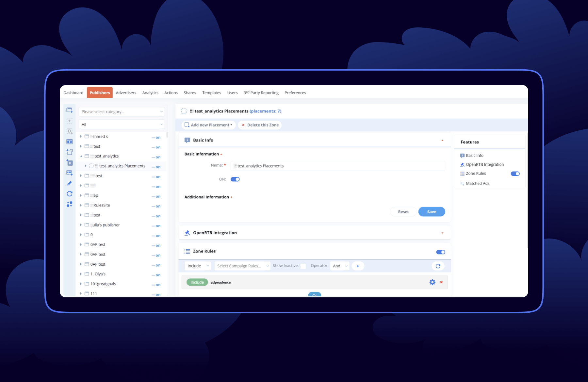
Task: Disable the Zone Rules toggle
Action: [x=440, y=252]
